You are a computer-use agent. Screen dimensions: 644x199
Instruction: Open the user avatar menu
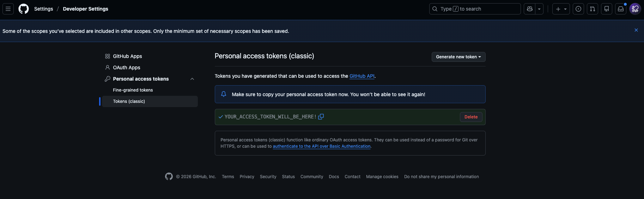[635, 9]
